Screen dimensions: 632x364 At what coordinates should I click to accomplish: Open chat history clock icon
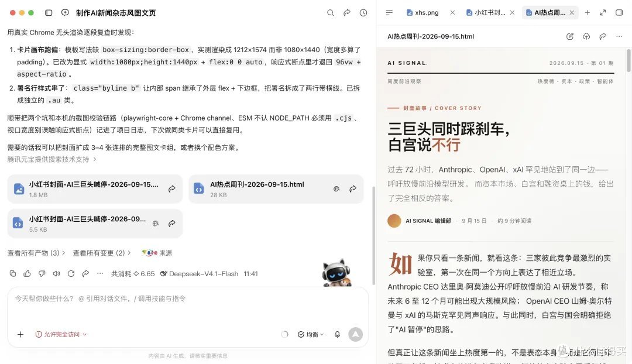363,12
